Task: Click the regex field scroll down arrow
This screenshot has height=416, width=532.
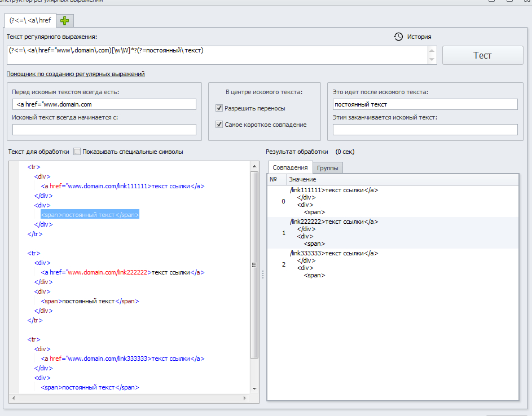Action: coord(432,60)
